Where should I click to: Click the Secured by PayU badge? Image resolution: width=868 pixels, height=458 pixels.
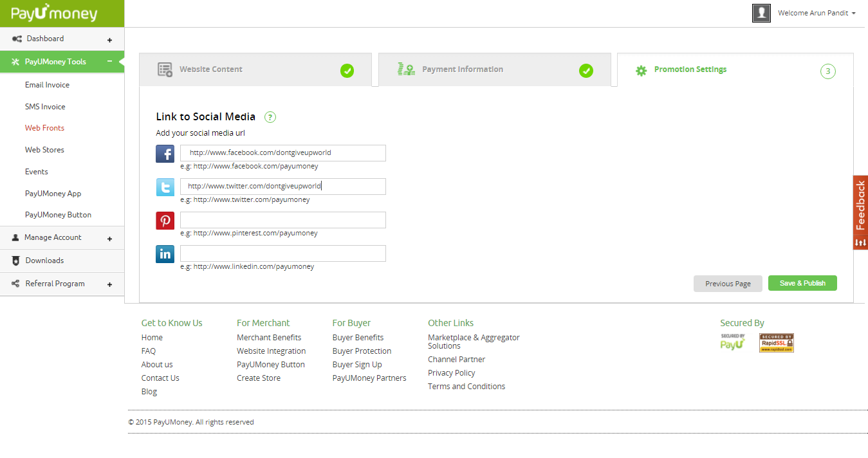coord(733,342)
